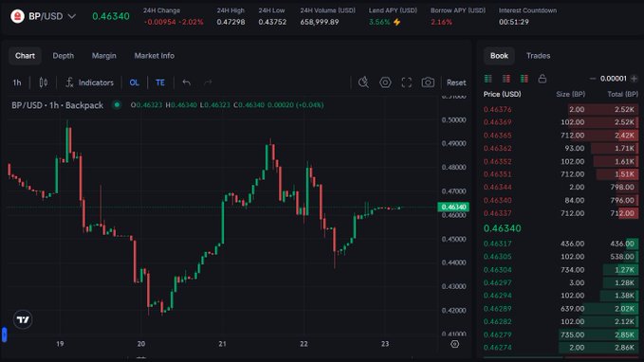Click the Price (USD) column header
Image resolution: width=644 pixels, height=362 pixels.
click(x=502, y=94)
